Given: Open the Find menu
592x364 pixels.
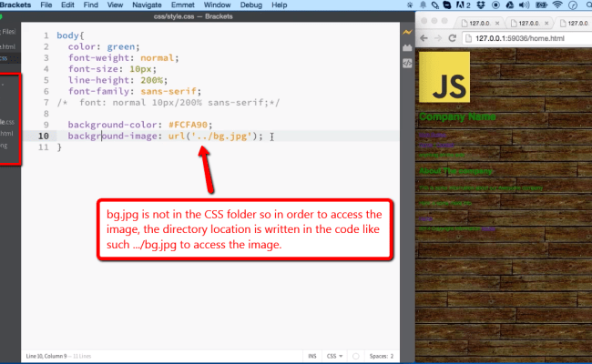Looking at the screenshot, I should pos(90,5).
